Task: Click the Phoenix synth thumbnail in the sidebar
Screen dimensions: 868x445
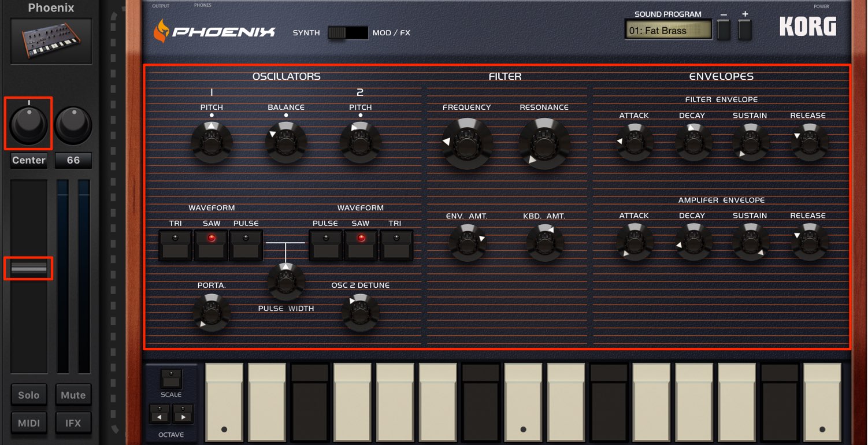Action: coord(51,41)
